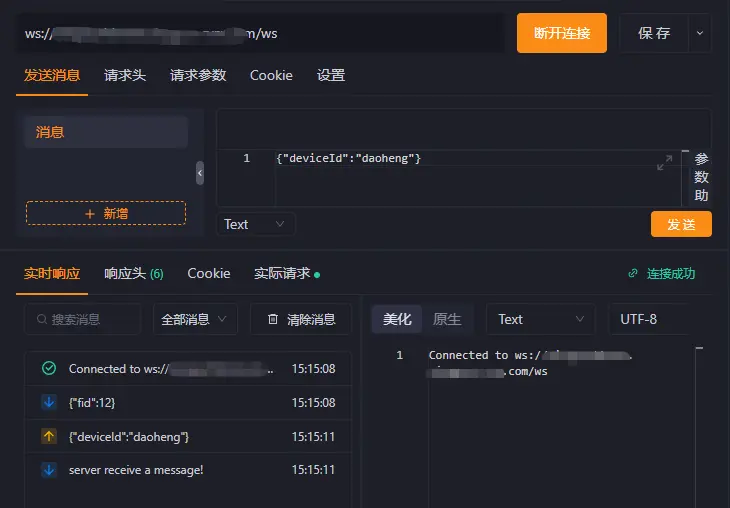Open the 全部消息 filter dropdown

click(x=195, y=319)
